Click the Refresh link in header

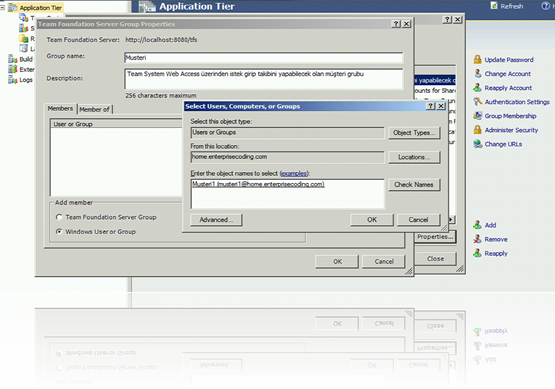click(511, 6)
